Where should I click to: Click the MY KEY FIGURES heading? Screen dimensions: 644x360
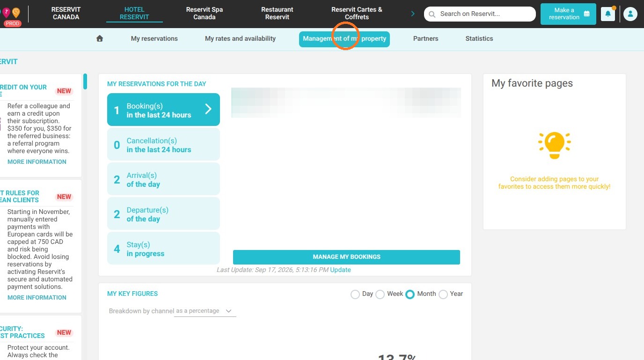coord(132,294)
